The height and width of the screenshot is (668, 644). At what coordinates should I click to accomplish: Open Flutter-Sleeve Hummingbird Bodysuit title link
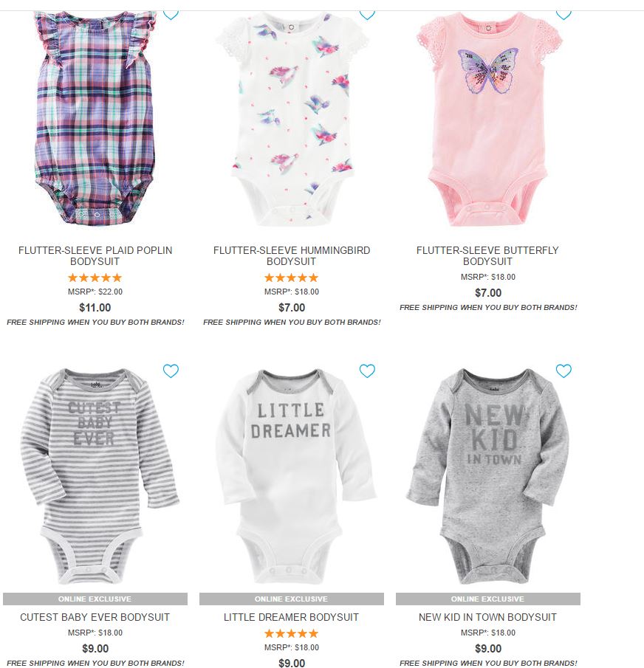(292, 255)
